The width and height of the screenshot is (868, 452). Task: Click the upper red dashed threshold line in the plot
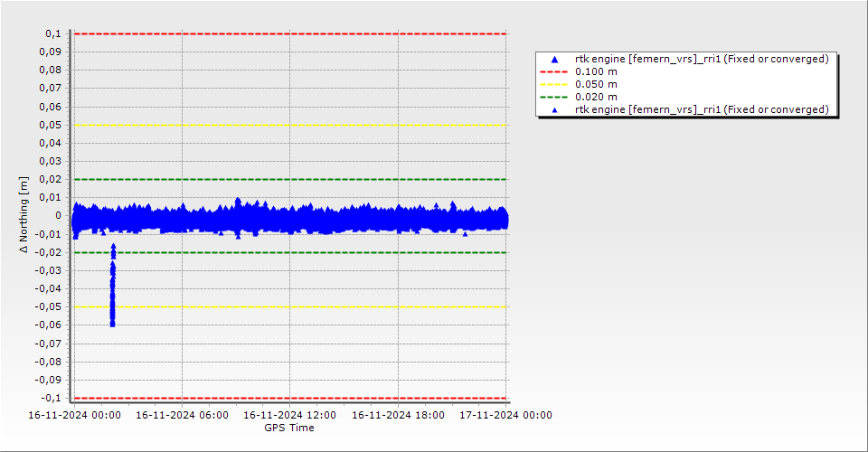pyautogui.click(x=289, y=33)
